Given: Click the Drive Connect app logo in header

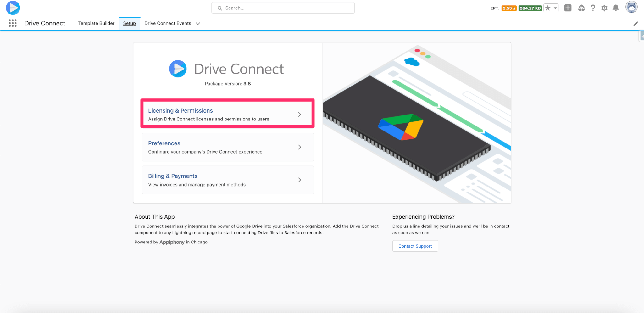Looking at the screenshot, I should tap(13, 8).
